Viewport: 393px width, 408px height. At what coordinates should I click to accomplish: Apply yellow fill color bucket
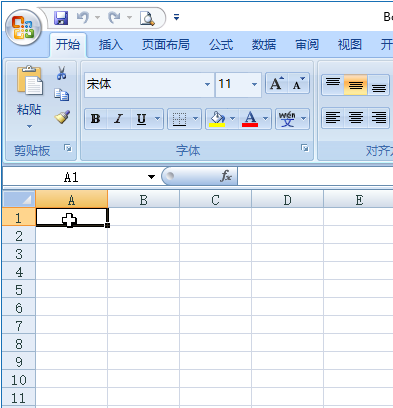point(217,118)
